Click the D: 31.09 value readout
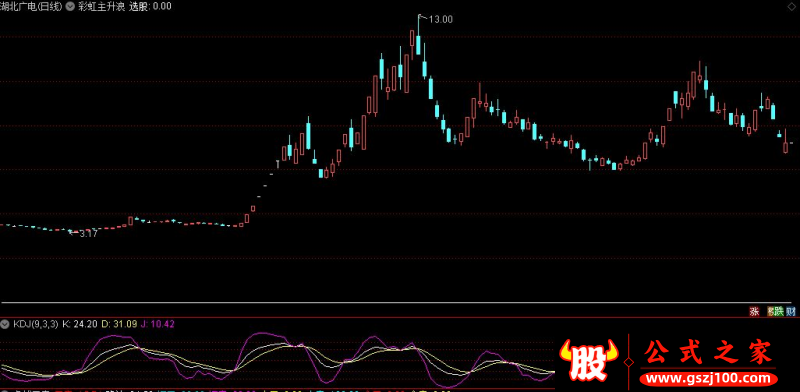 [x=120, y=324]
